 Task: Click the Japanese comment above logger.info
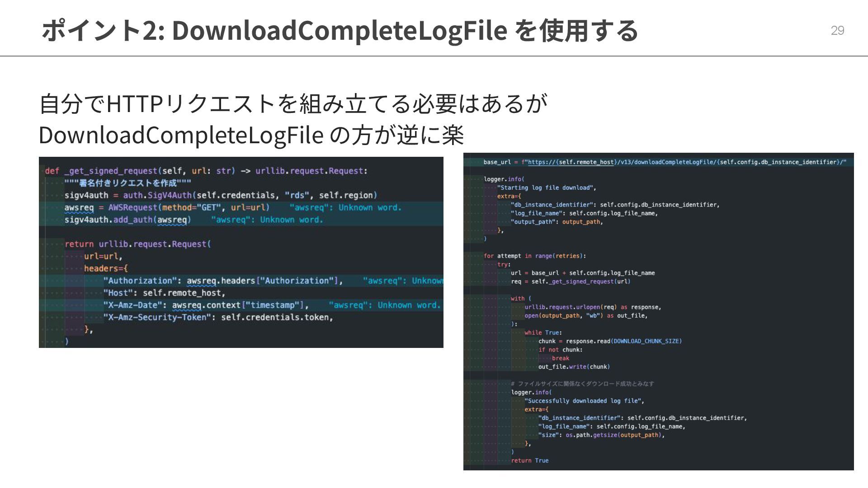[582, 384]
